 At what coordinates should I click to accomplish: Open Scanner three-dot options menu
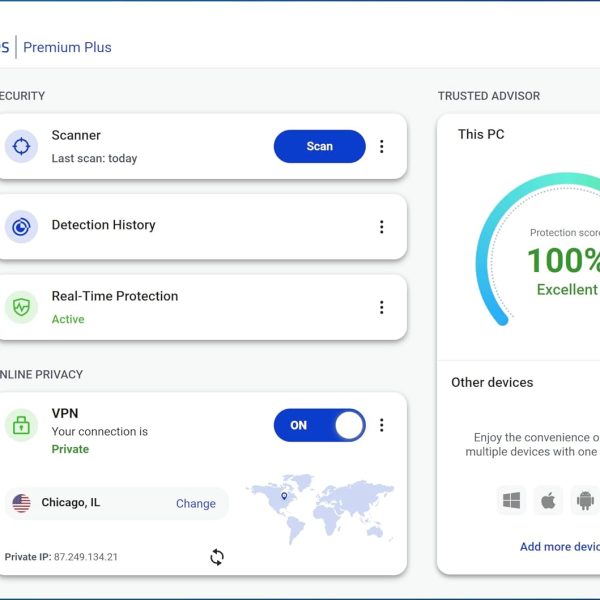[x=381, y=146]
